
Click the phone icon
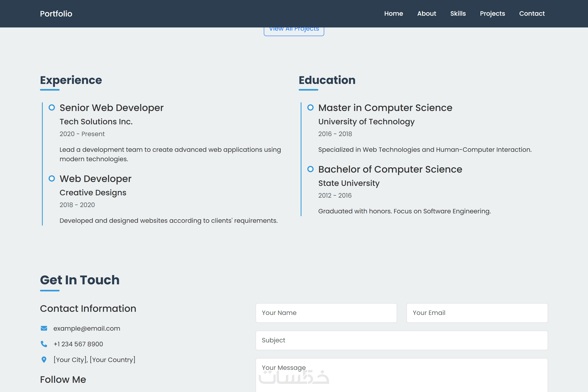(x=44, y=344)
